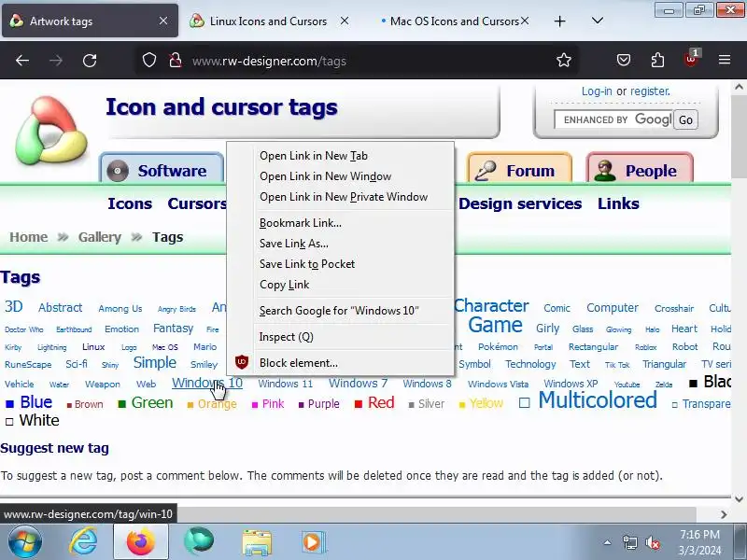The width and height of the screenshot is (747, 560).
Task: Open the Abstract tag
Action: (x=60, y=308)
